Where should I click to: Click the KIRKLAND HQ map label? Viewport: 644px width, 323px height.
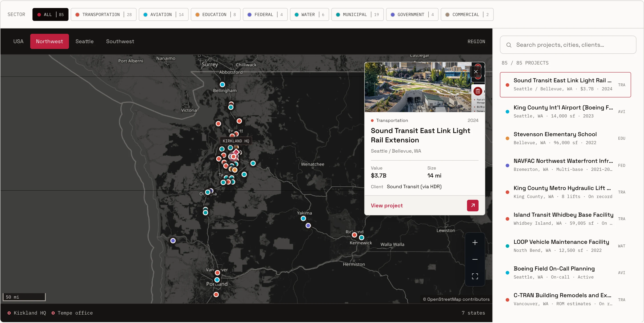pyautogui.click(x=236, y=141)
